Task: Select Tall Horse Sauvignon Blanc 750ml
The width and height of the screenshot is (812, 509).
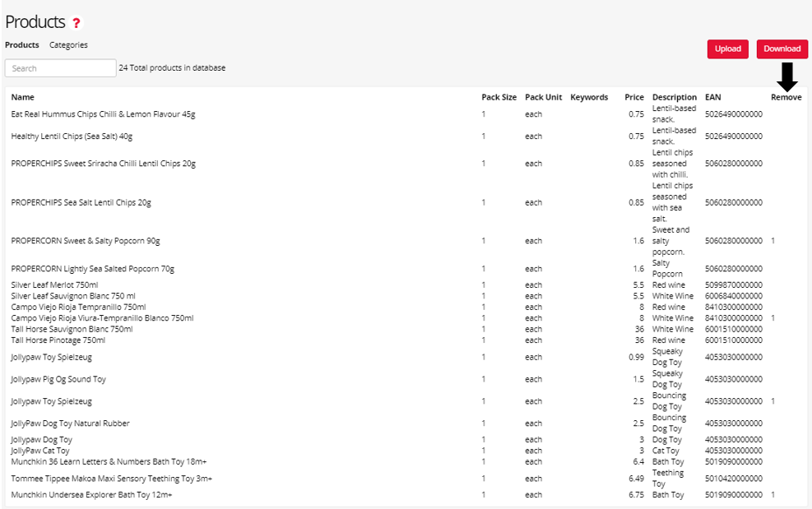Action: pyautogui.click(x=72, y=329)
